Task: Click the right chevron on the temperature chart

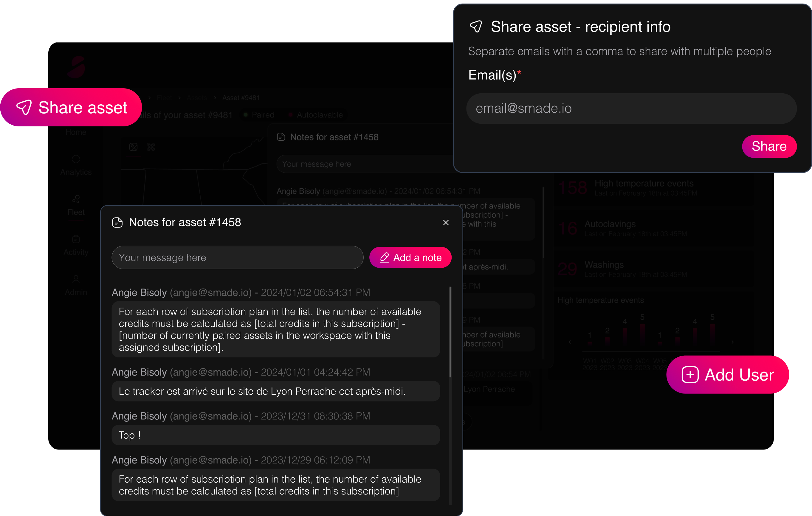Action: point(732,342)
